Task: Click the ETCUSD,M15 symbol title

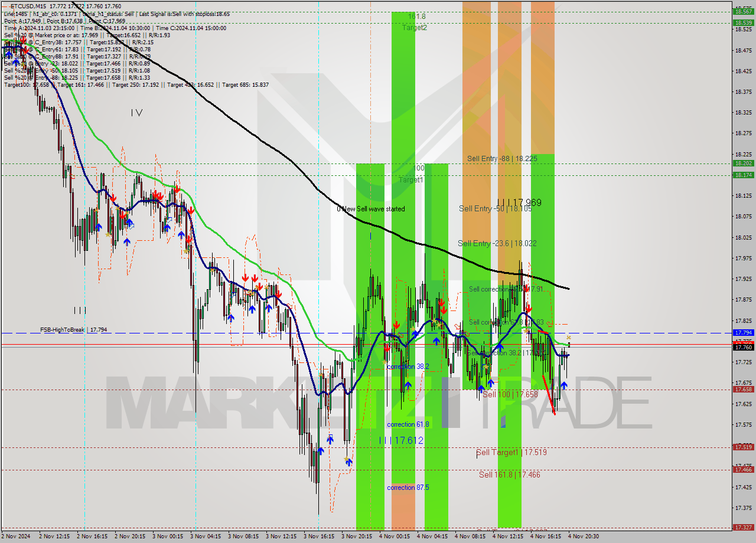Action: (28, 6)
